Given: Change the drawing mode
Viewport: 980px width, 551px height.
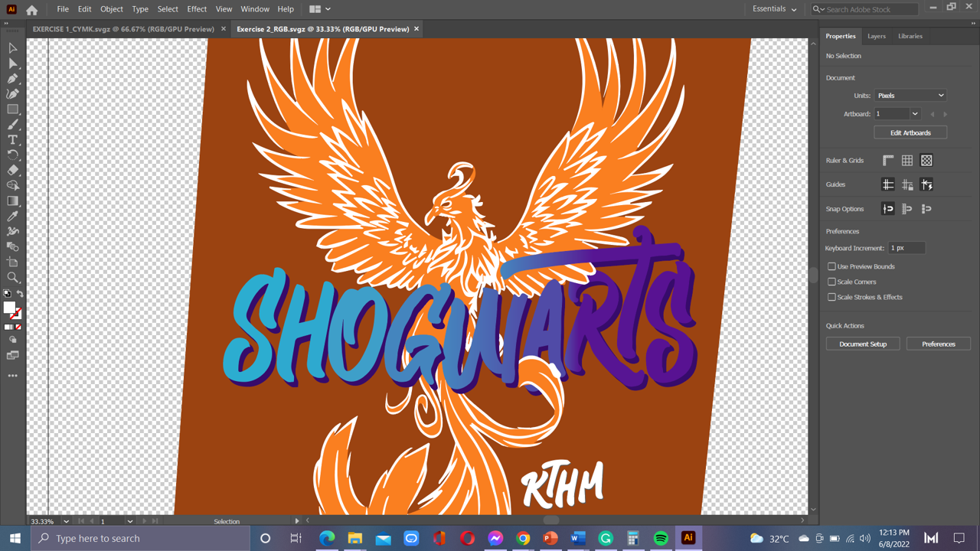Looking at the screenshot, I should tap(13, 340).
